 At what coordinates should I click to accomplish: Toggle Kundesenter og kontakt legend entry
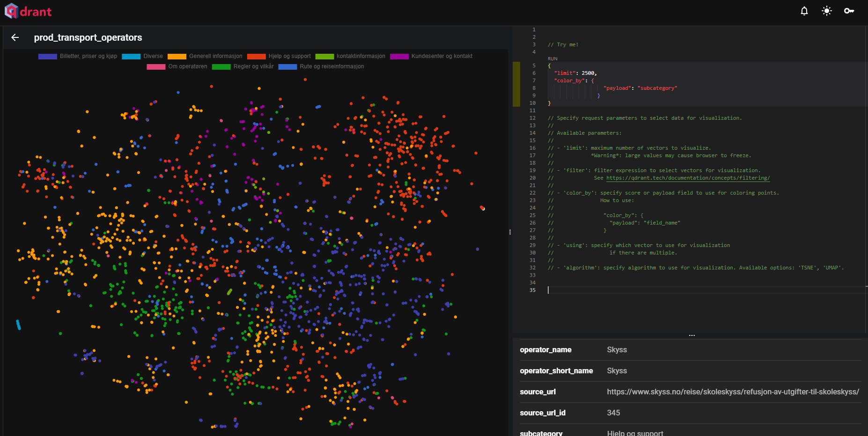[431, 56]
